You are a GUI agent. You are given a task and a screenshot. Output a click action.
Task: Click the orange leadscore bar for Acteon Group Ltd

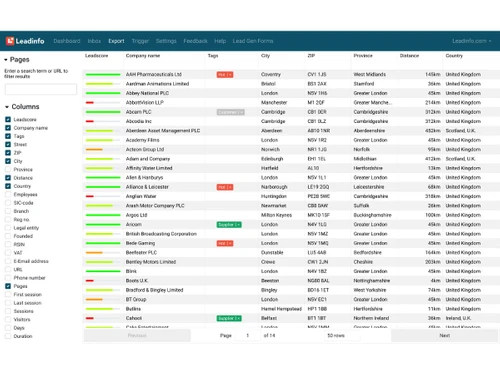coord(94,149)
